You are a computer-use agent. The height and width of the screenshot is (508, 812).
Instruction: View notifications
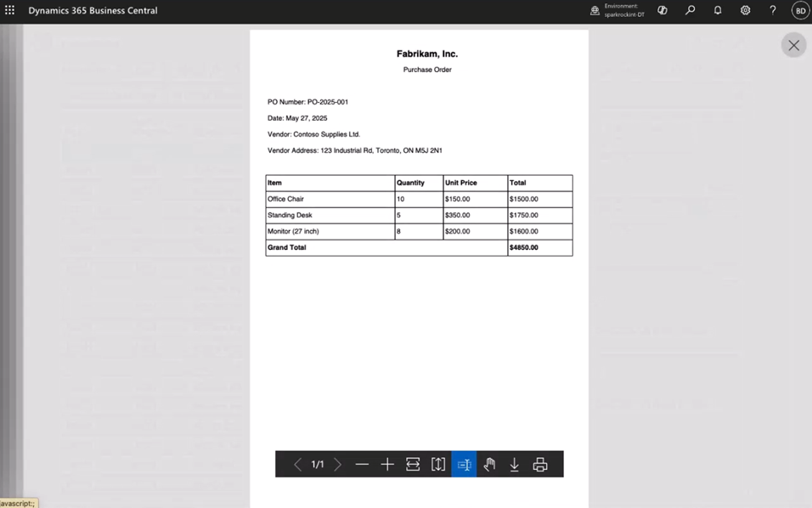coord(717,9)
